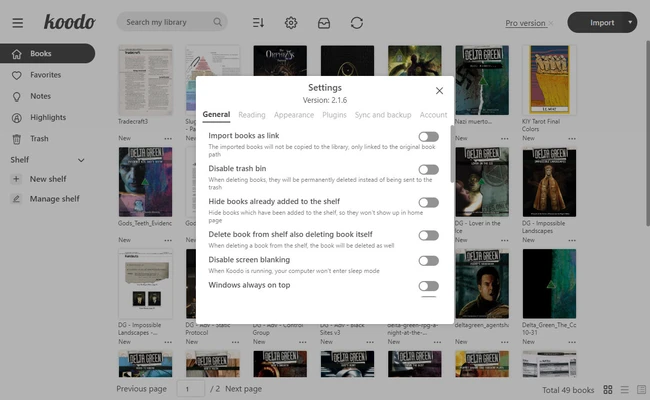650x400 pixels.
Task: Open the Gods_Teeth_Evidence book cover
Action: pos(146,182)
